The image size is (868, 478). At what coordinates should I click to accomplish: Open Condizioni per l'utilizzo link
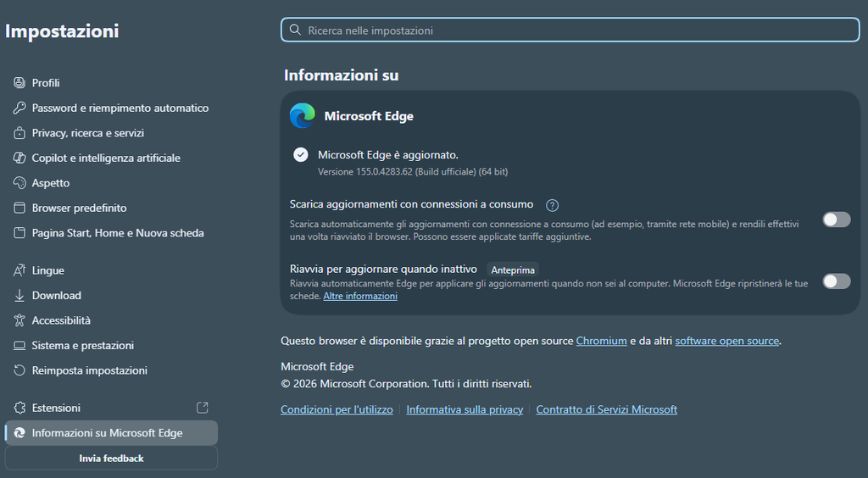coord(337,409)
